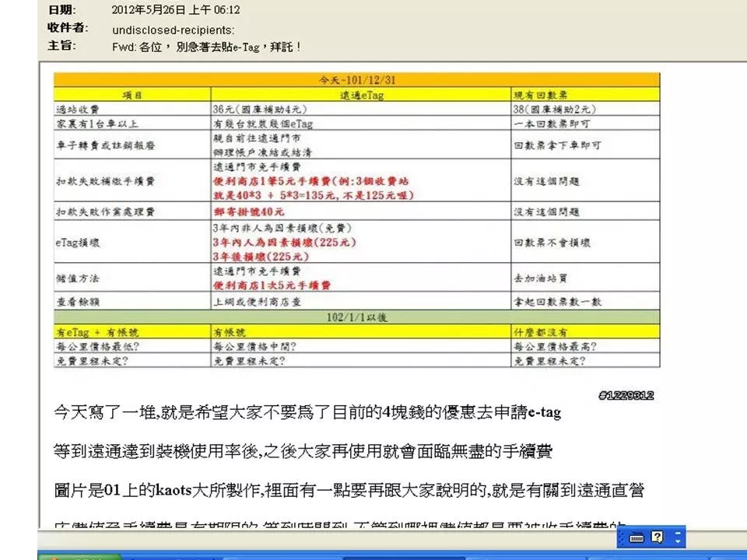
Task: Click the 項目 column header
Action: click(132, 94)
